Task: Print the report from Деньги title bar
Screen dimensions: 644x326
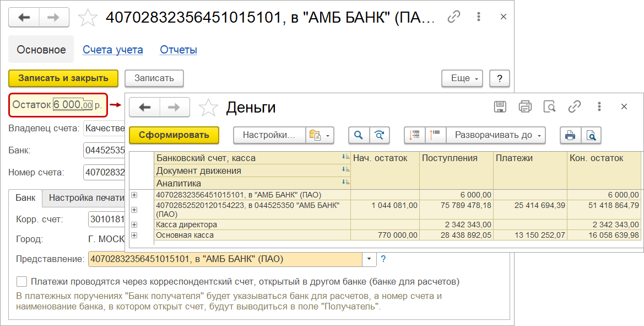Action: (x=525, y=107)
